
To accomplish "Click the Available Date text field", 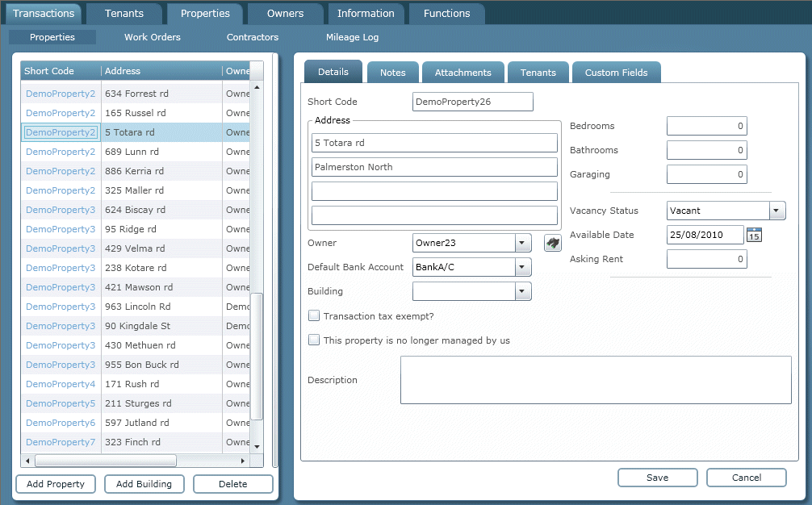I will (x=705, y=235).
